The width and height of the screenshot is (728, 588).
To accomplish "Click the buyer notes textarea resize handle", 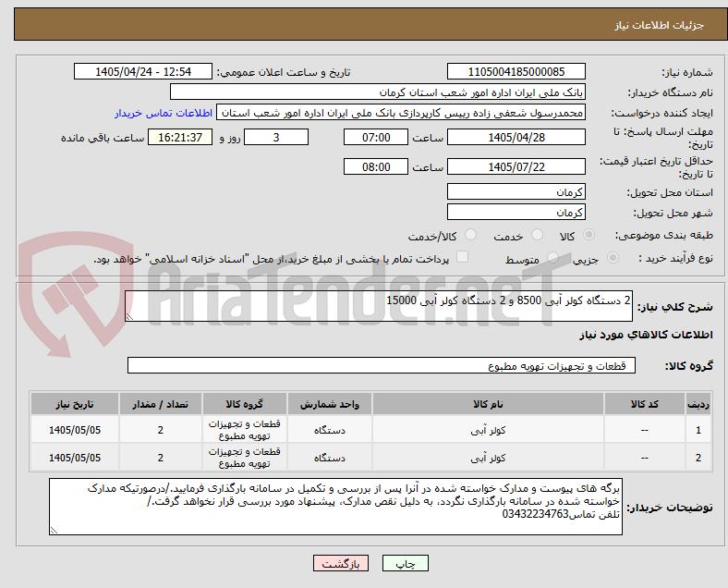I will (x=54, y=531).
